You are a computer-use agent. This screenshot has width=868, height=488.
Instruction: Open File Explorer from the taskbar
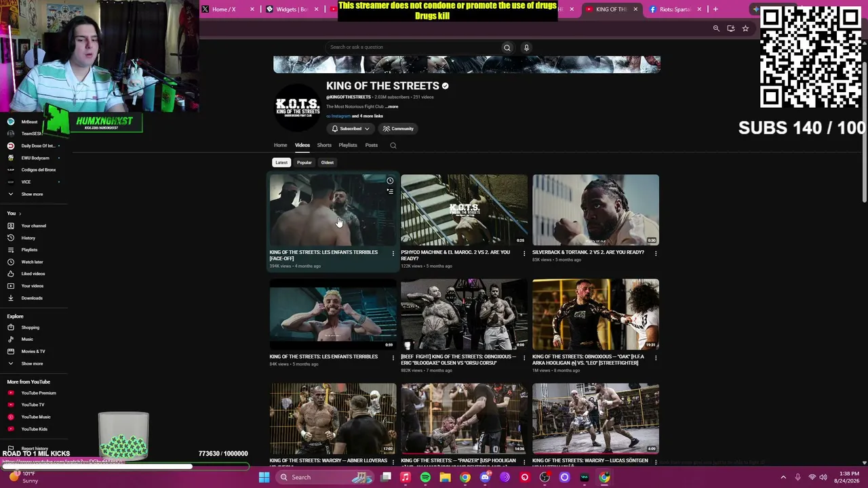click(445, 477)
